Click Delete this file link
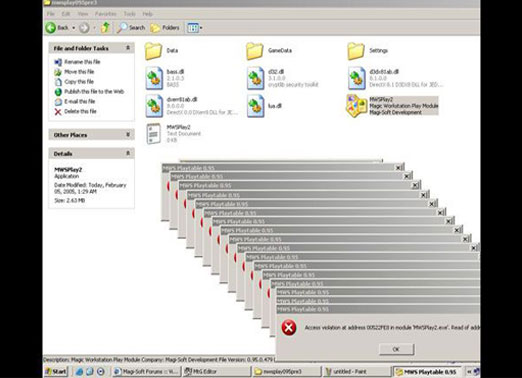The width and height of the screenshot is (522, 378). tap(80, 111)
